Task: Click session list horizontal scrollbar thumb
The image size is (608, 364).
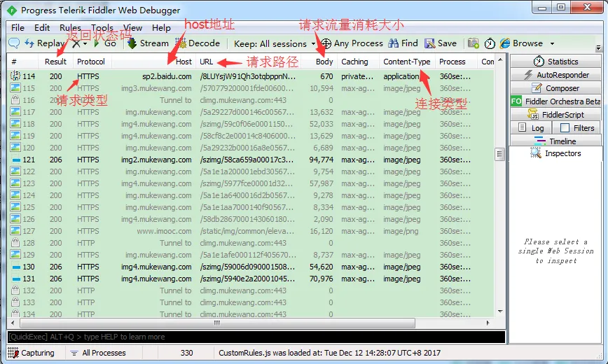Action: pos(218,323)
